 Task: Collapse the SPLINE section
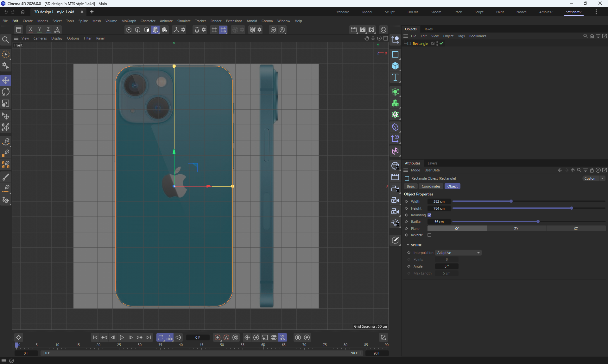[408, 245]
